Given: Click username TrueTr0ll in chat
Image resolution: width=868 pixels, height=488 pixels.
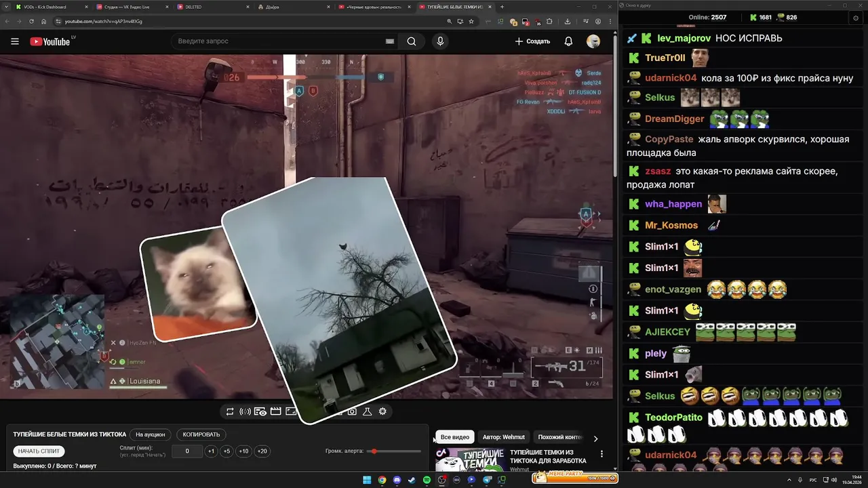Looking at the screenshot, I should click(x=665, y=58).
